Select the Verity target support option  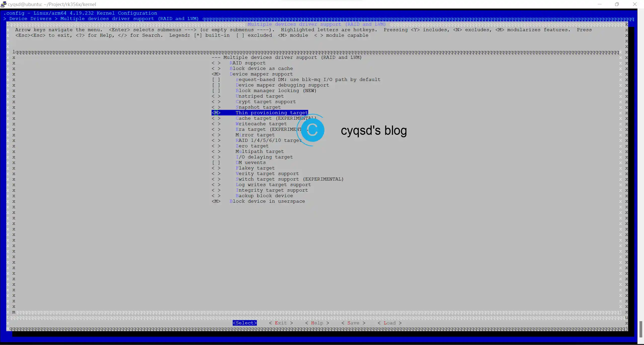tap(255, 174)
